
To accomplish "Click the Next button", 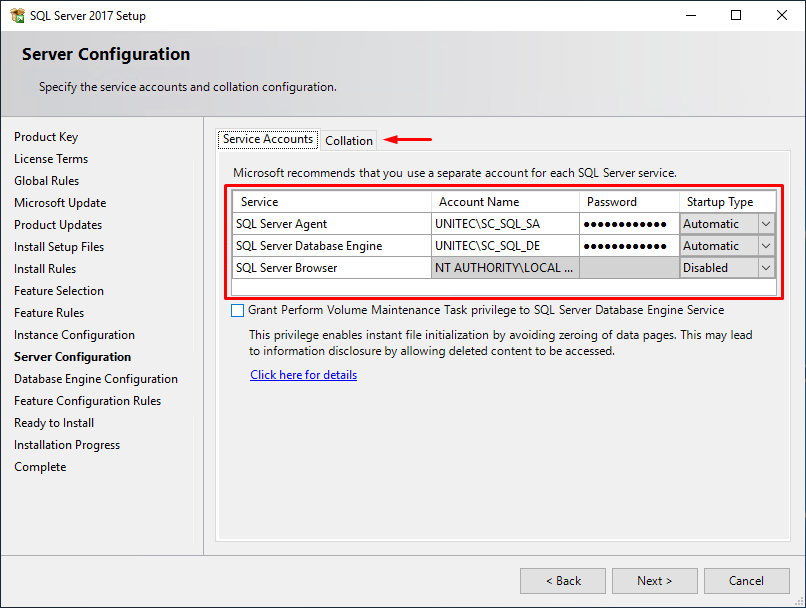I will (654, 581).
